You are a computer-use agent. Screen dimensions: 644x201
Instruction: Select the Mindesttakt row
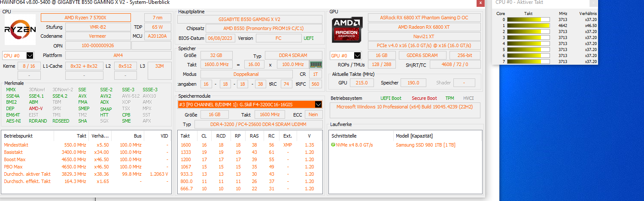click(x=86, y=145)
